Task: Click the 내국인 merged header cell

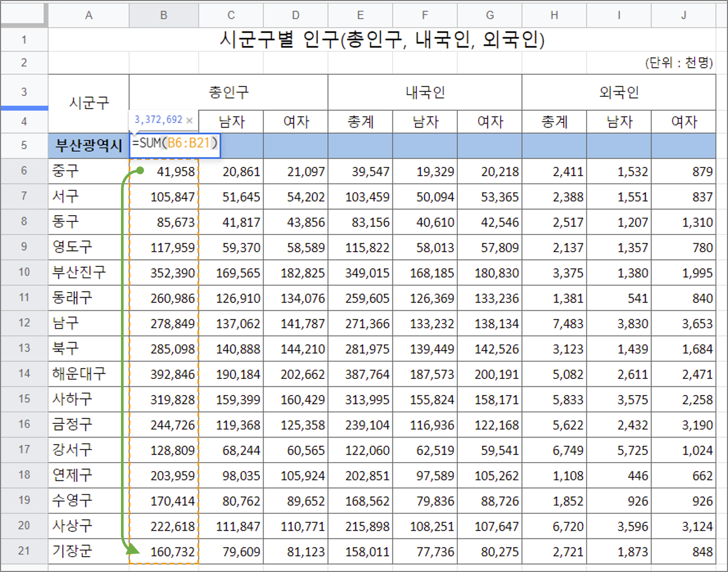Action: 425,92
